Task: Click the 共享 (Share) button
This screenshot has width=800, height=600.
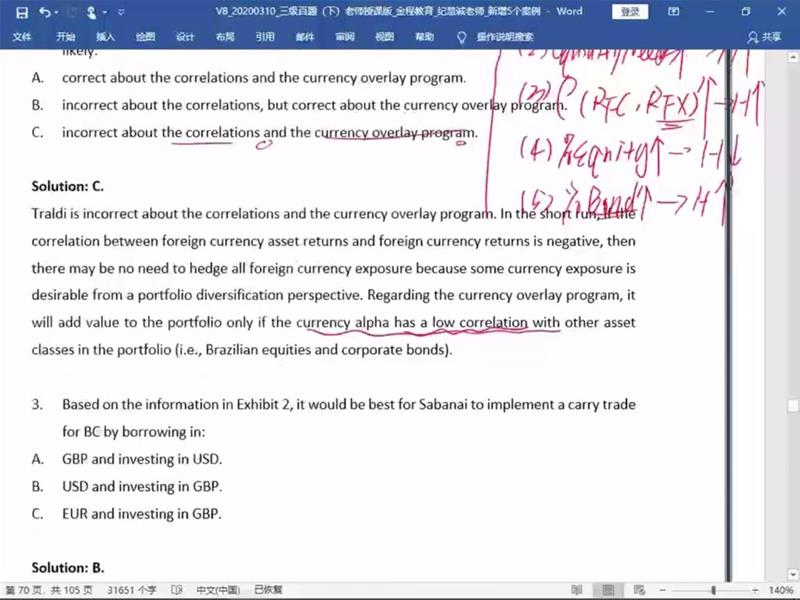Action: tap(764, 37)
